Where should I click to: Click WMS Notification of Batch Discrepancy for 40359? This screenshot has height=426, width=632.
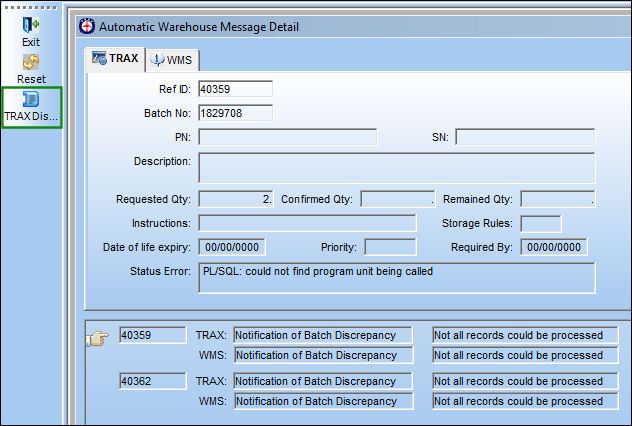click(x=324, y=355)
